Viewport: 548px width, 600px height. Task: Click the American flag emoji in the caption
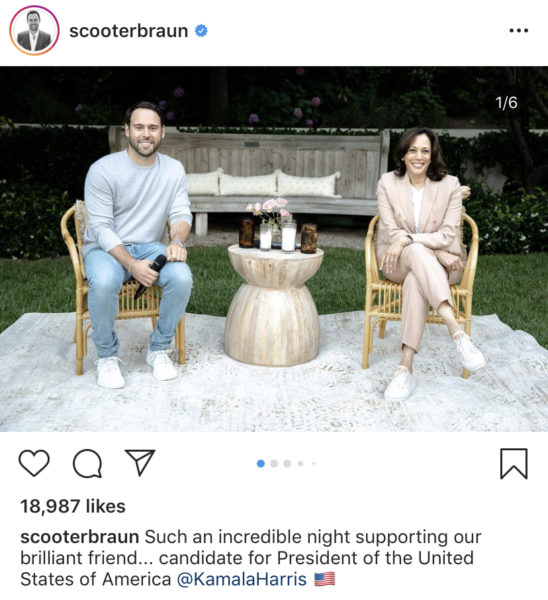pos(325,579)
